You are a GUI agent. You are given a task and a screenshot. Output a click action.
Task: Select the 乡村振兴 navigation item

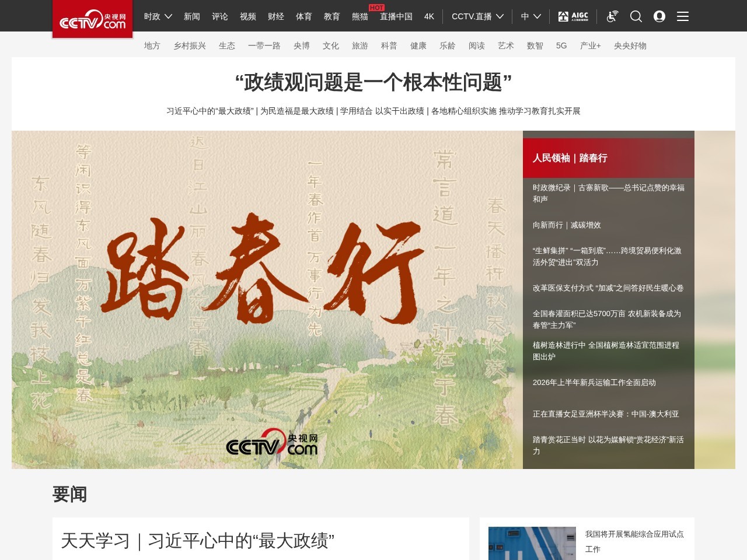[190, 45]
